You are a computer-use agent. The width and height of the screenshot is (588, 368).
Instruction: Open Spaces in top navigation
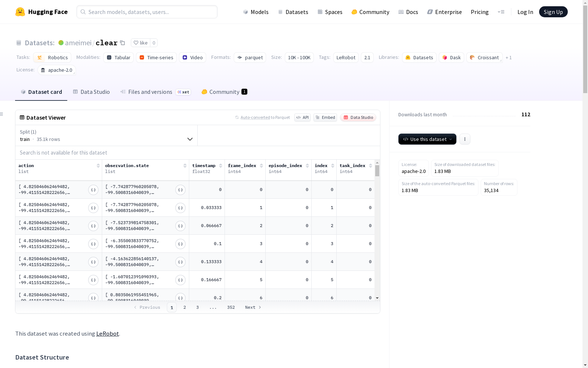coord(330,12)
